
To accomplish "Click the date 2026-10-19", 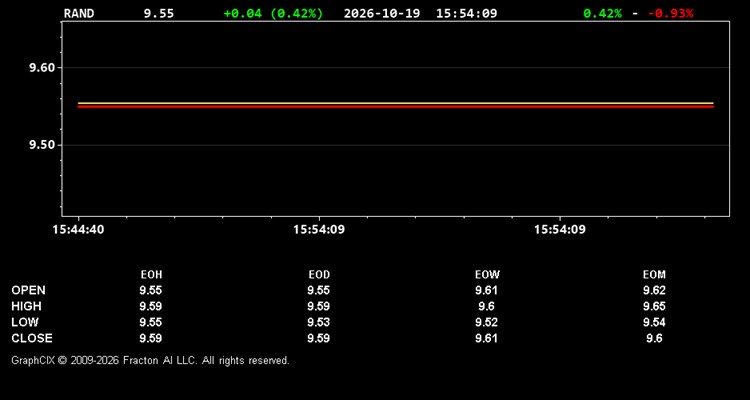I will (x=382, y=13).
